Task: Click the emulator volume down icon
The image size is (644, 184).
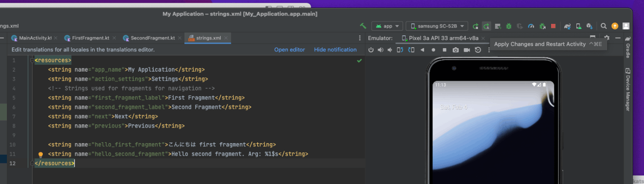Action: [x=390, y=50]
